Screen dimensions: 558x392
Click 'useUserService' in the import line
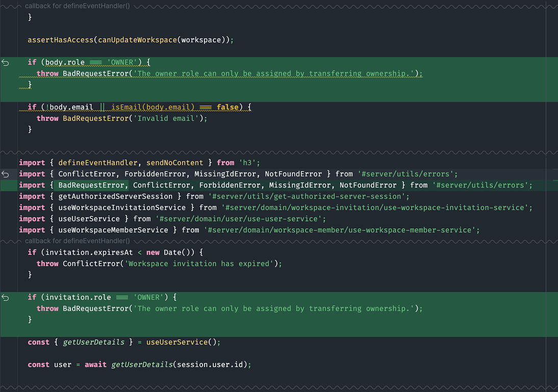coord(89,219)
